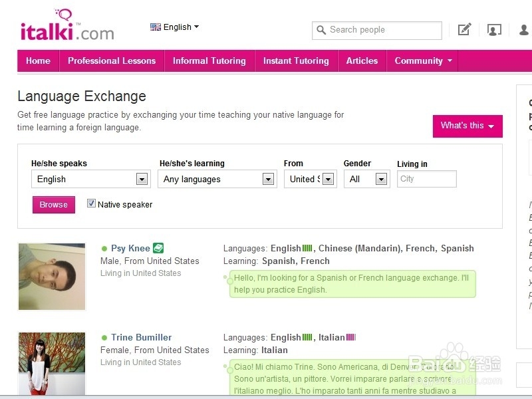Screen dimensions: 532x399
Task: Click Trine Bumiller's online status dot
Action: [x=104, y=338]
